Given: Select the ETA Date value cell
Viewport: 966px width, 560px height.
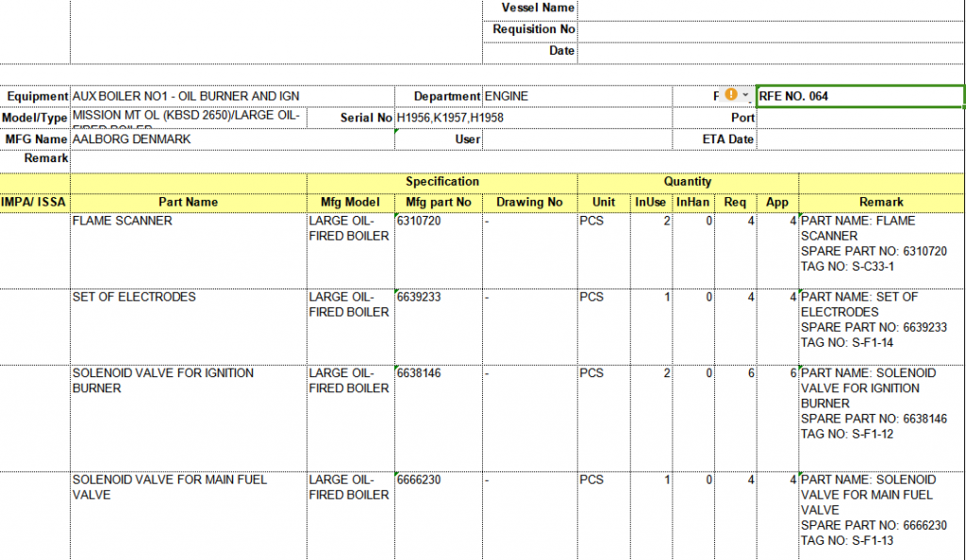Looking at the screenshot, I should tap(859, 140).
